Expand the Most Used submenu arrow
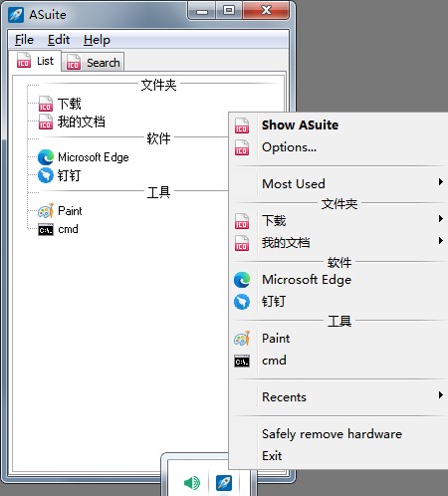 point(440,182)
